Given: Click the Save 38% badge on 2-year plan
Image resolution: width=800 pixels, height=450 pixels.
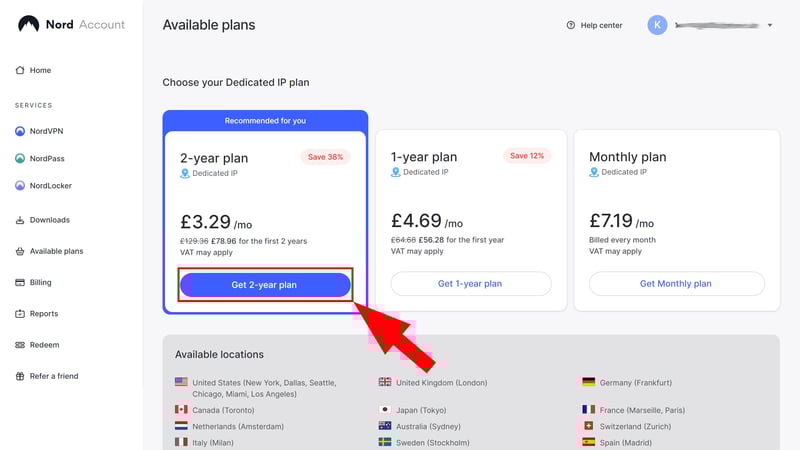Looking at the screenshot, I should [325, 157].
